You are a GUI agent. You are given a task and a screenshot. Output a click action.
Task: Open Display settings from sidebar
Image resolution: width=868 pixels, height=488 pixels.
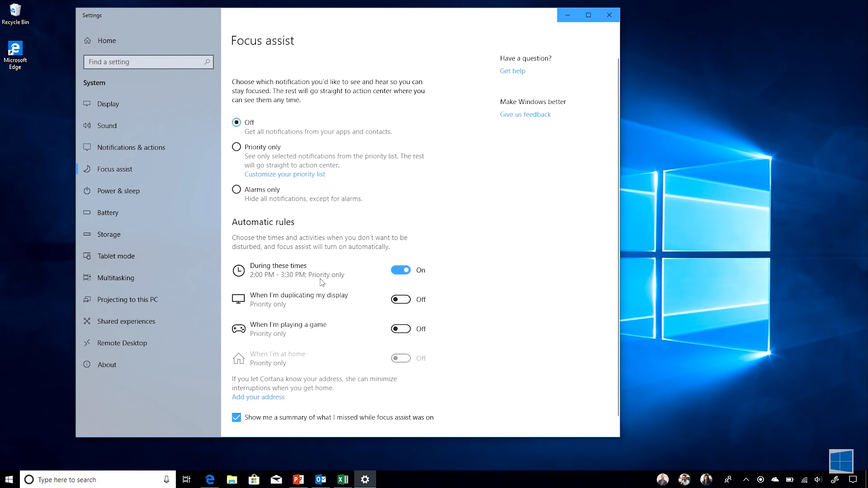click(x=108, y=104)
